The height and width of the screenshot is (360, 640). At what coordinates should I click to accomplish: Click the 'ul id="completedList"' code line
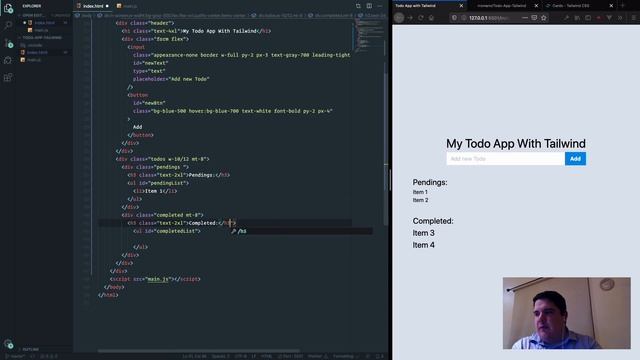point(167,231)
